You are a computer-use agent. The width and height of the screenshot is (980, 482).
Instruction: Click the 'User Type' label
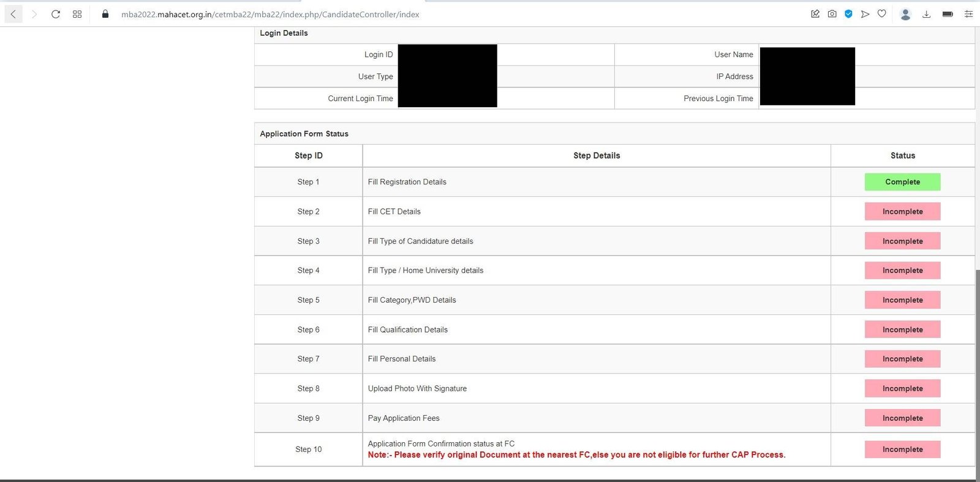(x=375, y=77)
